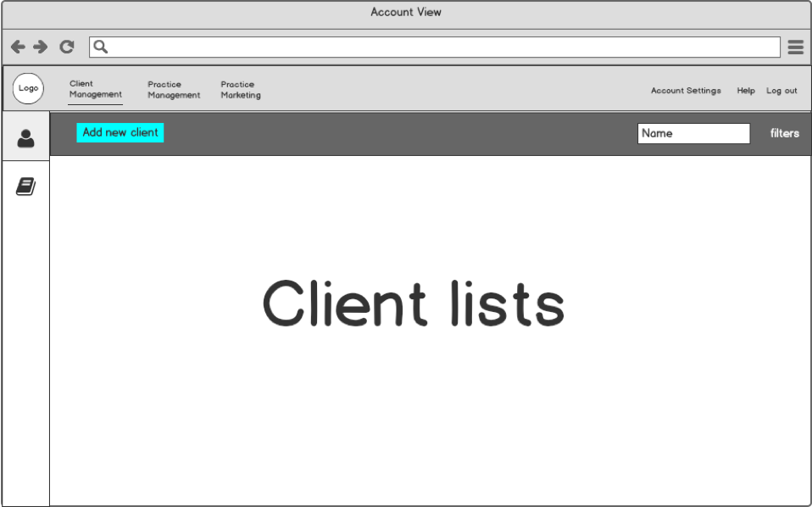Click the Client lists heading
The image size is (812, 507).
point(414,304)
